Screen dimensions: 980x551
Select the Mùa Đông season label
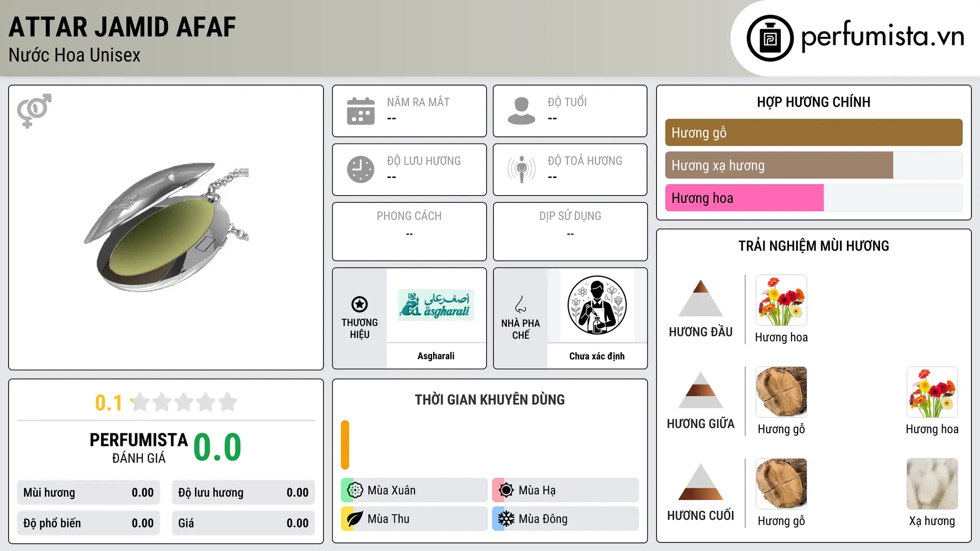(543, 519)
